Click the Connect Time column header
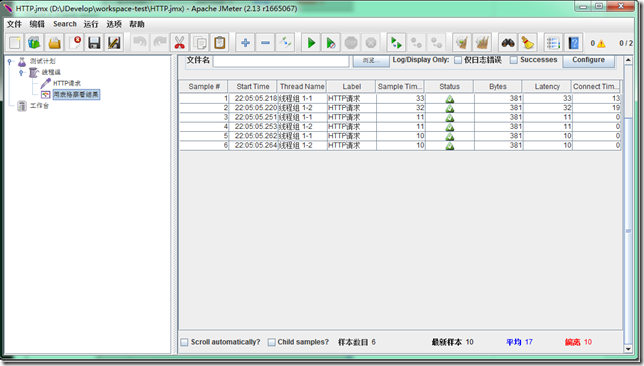The height and width of the screenshot is (366, 644). pos(596,87)
